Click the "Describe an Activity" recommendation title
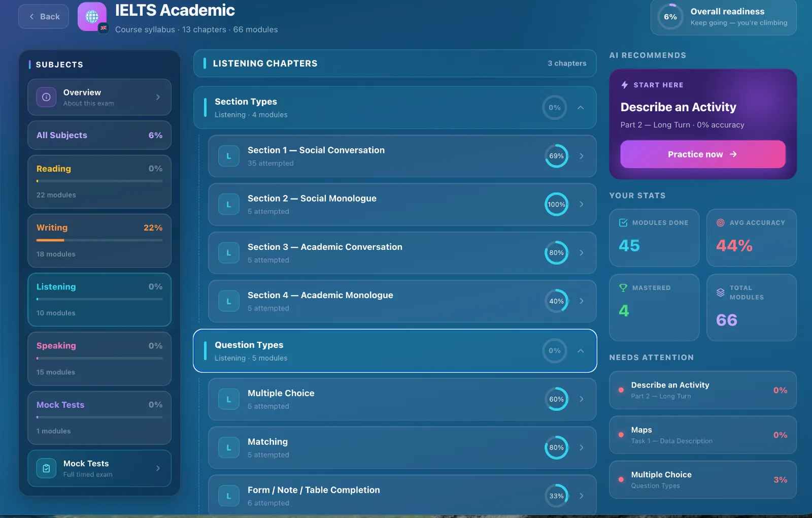The height and width of the screenshot is (518, 812). click(678, 107)
